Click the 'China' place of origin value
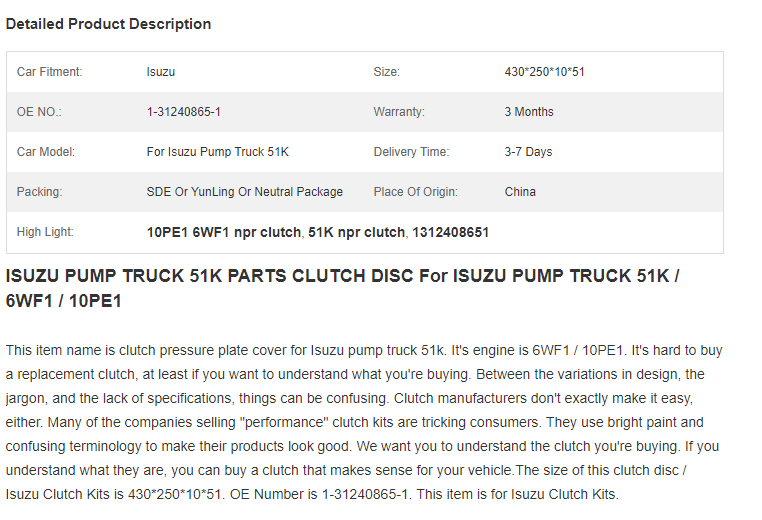 [520, 192]
